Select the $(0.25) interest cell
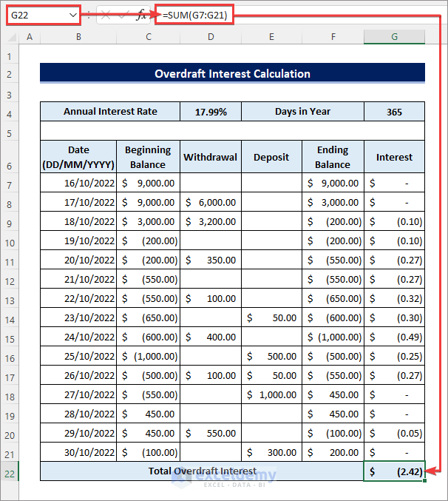The image size is (448, 501). (x=394, y=356)
